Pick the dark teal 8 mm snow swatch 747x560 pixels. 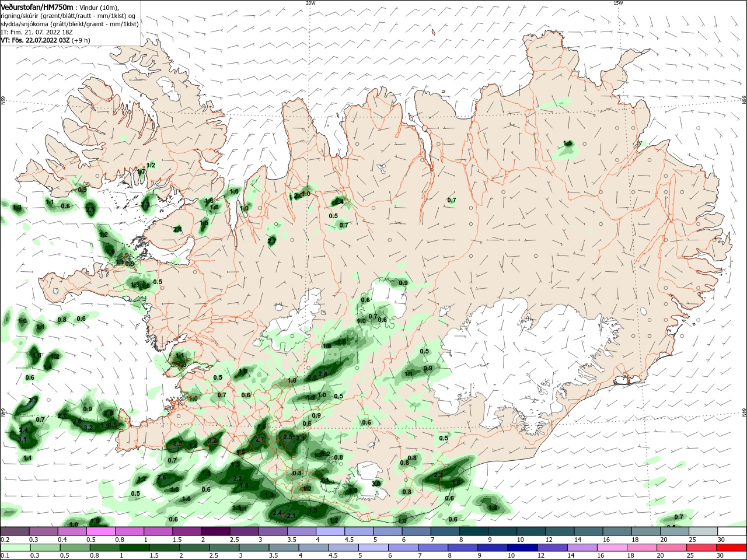click(x=474, y=531)
